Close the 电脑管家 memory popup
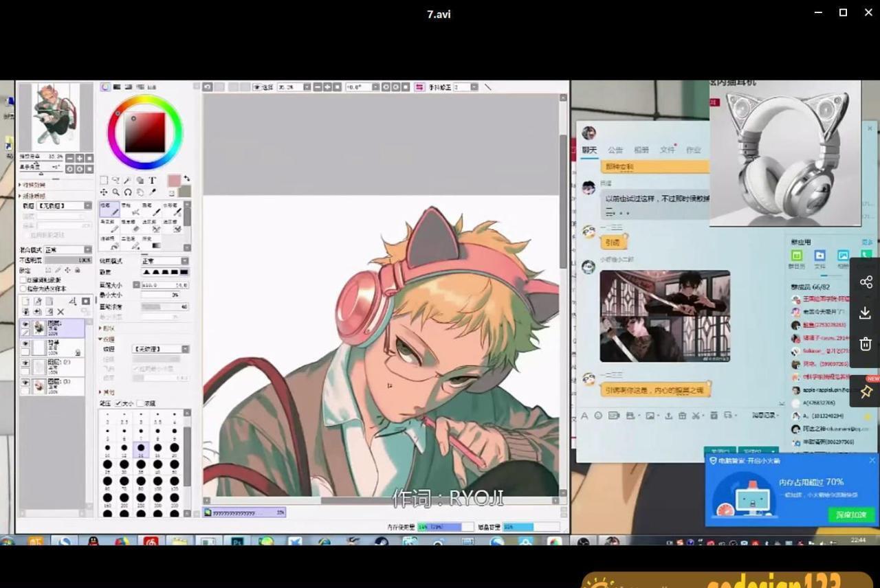The image size is (880, 588). pyautogui.click(x=872, y=460)
